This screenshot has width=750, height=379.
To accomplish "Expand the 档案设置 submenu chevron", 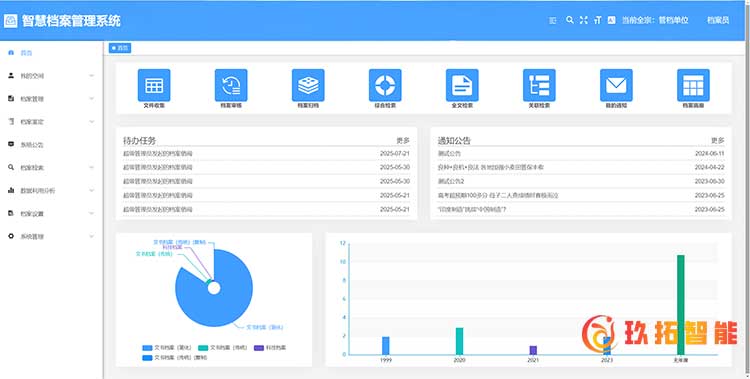I will pos(91,213).
